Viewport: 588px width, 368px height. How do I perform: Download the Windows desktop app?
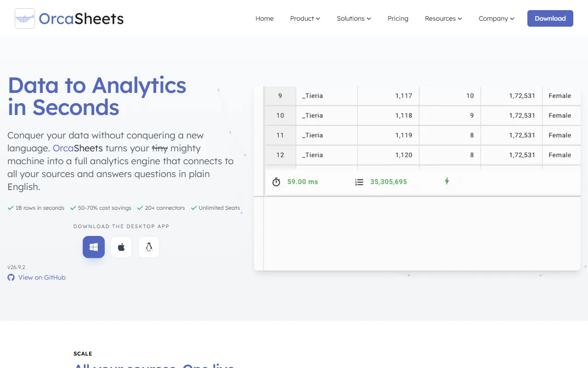click(x=94, y=247)
